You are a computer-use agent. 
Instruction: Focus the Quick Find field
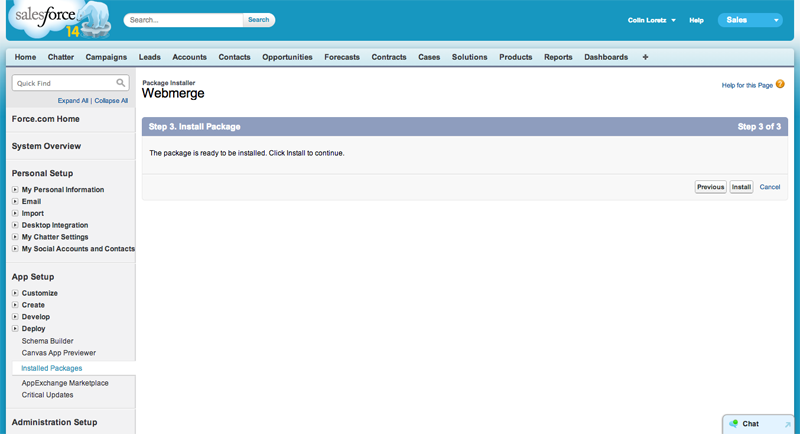(70, 83)
